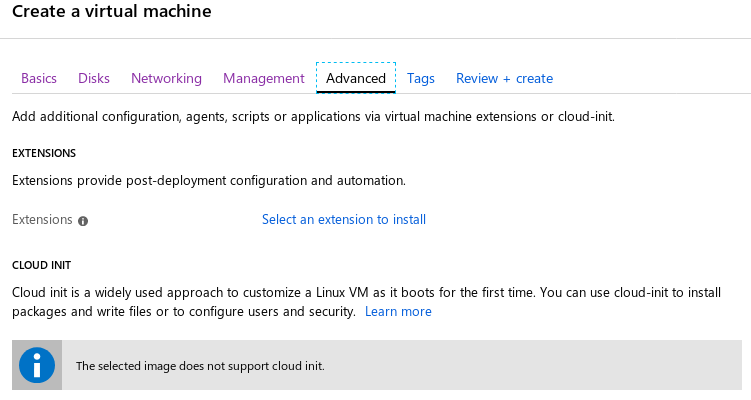The height and width of the screenshot is (400, 751).
Task: Switch to the Basics tab
Action: coord(39,78)
